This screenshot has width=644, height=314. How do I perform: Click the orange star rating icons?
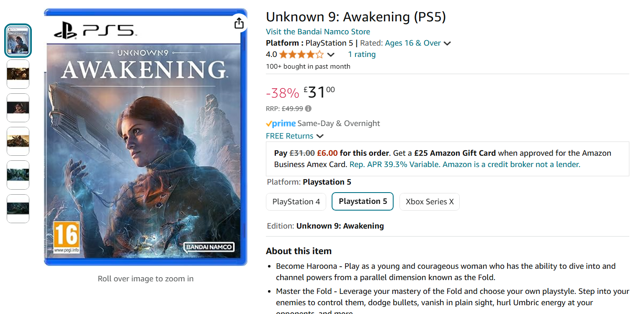301,54
